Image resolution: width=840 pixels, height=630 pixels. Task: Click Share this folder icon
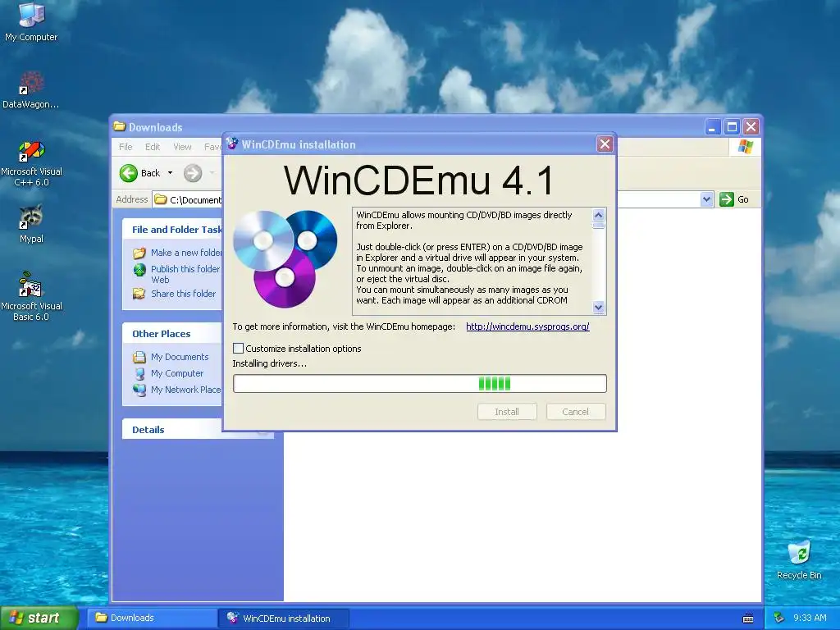pos(139,294)
